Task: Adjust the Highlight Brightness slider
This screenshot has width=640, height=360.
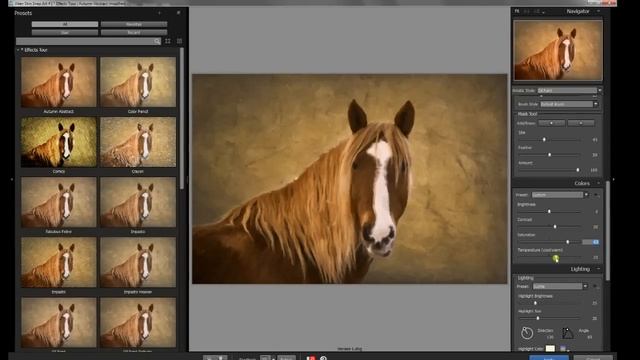Action: point(536,303)
